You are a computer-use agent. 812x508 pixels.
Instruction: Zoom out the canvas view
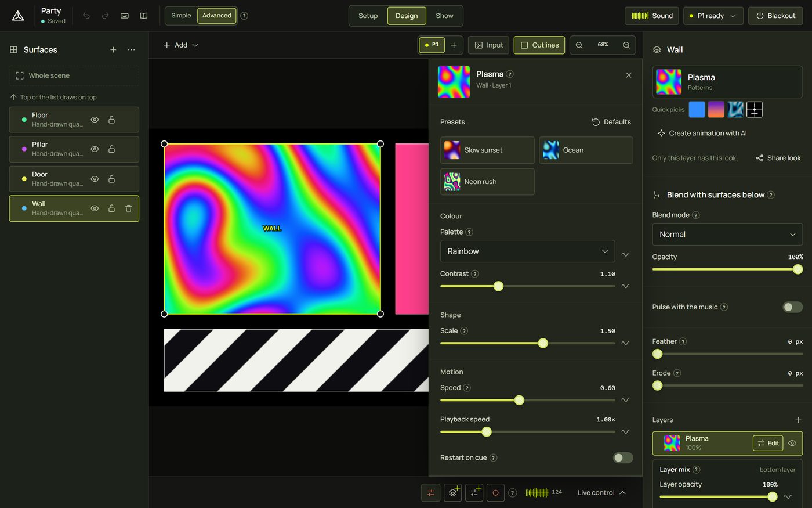(x=579, y=45)
